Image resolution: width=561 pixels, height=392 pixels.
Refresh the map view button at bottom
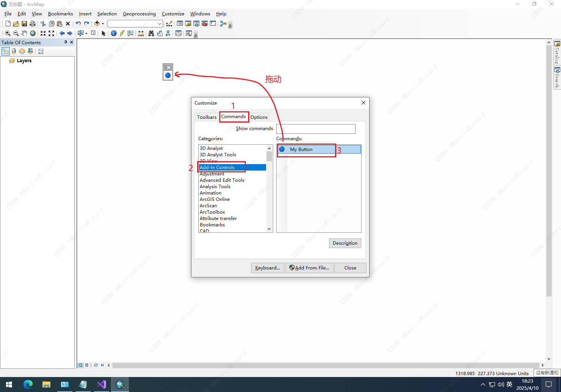(96, 365)
